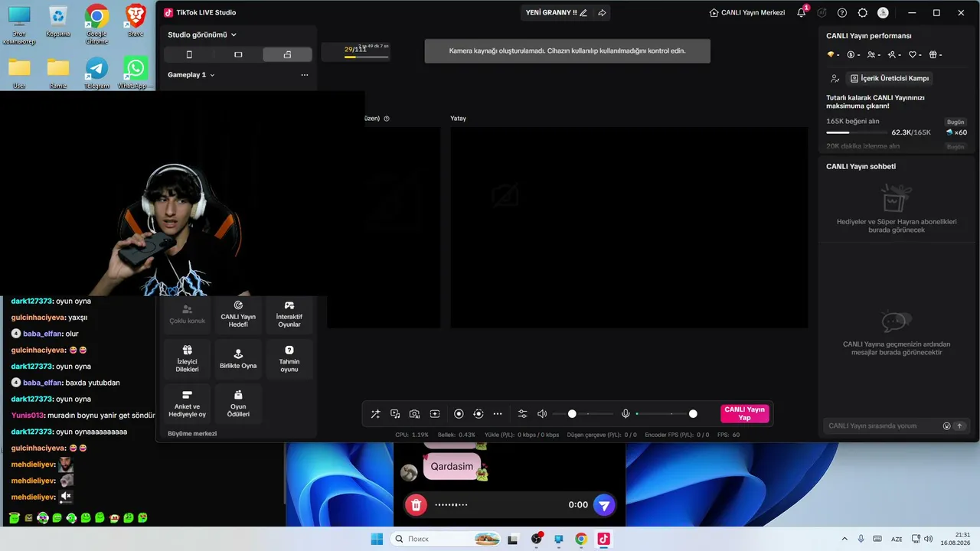Open İnteraktif Oyunlar
The width and height of the screenshot is (980, 551).
[289, 315]
